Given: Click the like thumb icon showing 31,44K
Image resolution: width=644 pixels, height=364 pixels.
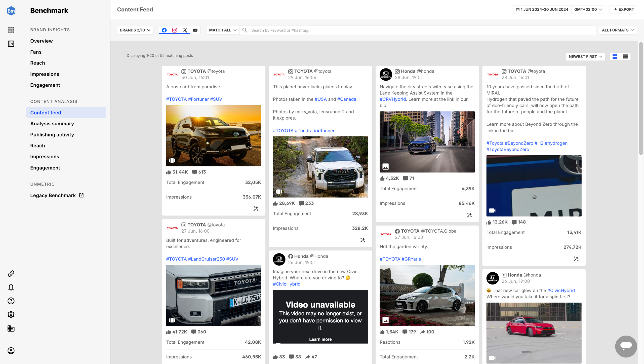Looking at the screenshot, I should [169, 172].
